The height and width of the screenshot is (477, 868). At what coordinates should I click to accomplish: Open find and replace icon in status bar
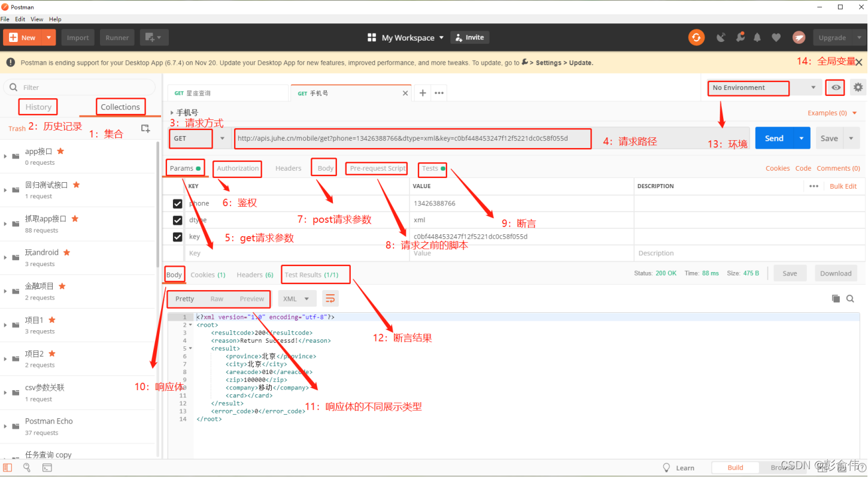click(x=27, y=467)
